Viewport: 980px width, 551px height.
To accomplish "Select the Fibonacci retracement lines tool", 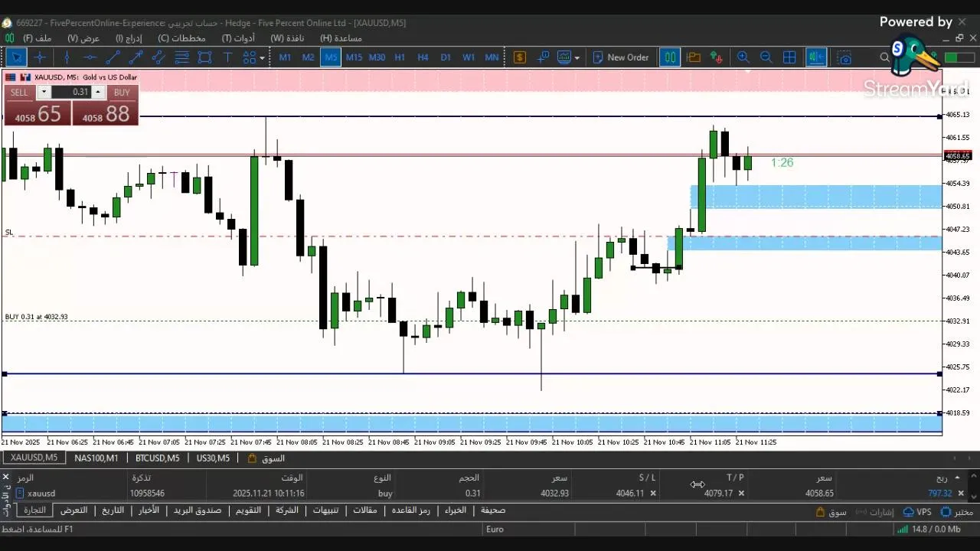I will (181, 57).
